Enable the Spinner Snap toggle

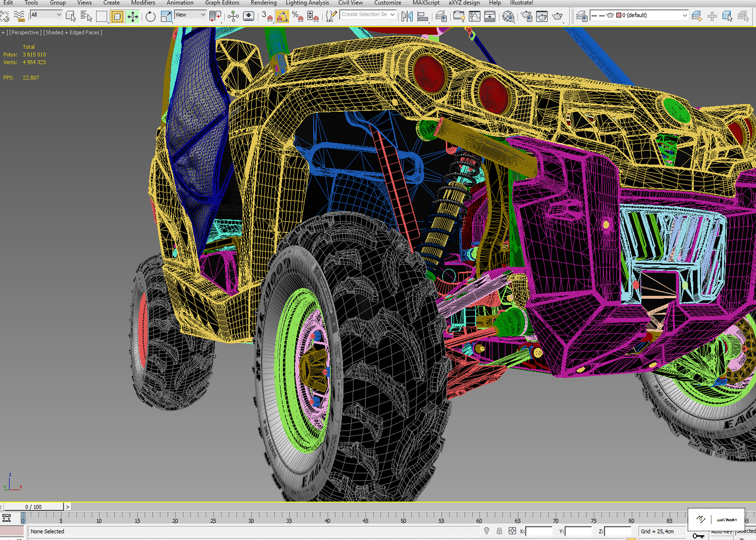pyautogui.click(x=313, y=16)
